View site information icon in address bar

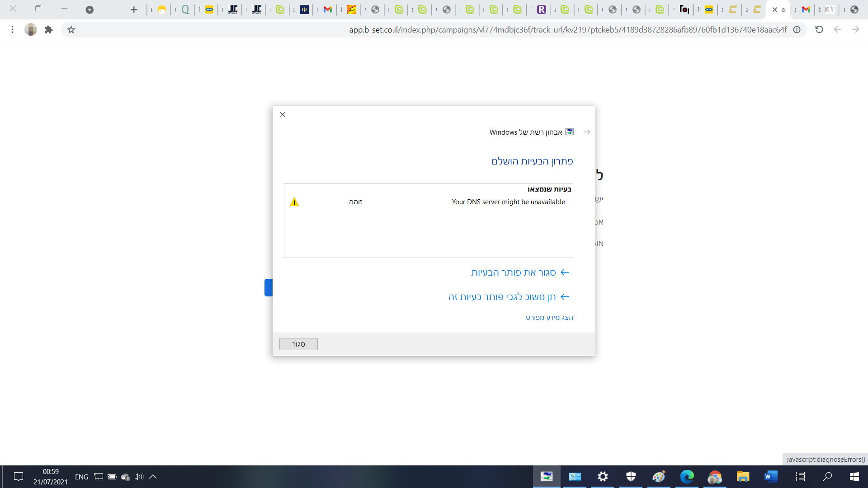[x=797, y=30]
